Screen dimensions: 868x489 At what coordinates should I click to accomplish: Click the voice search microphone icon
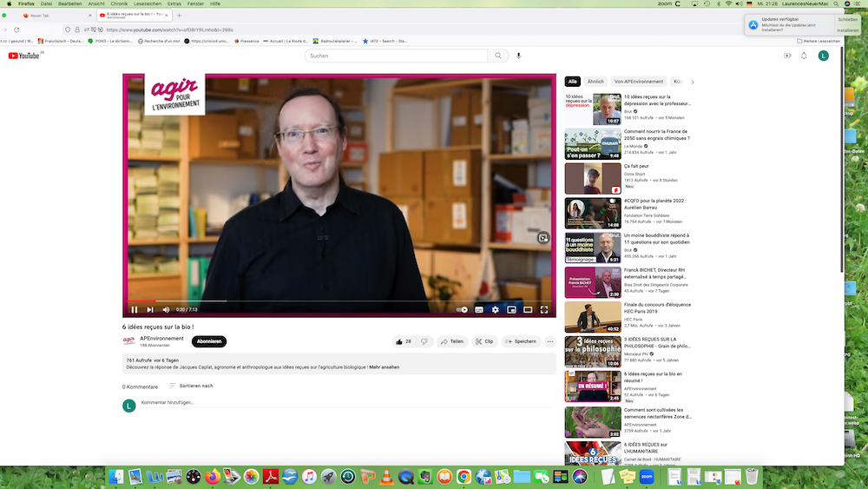519,56
